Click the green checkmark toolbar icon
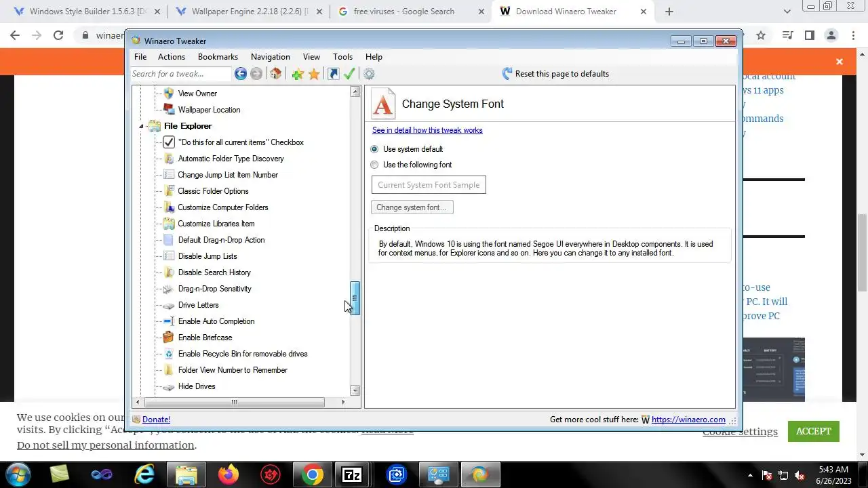Screen dimensions: 868x488 (350, 74)
